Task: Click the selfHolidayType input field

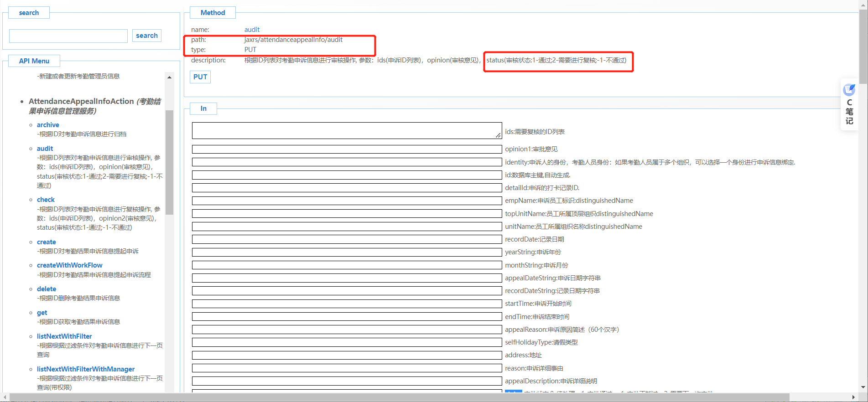Action: 347,342
